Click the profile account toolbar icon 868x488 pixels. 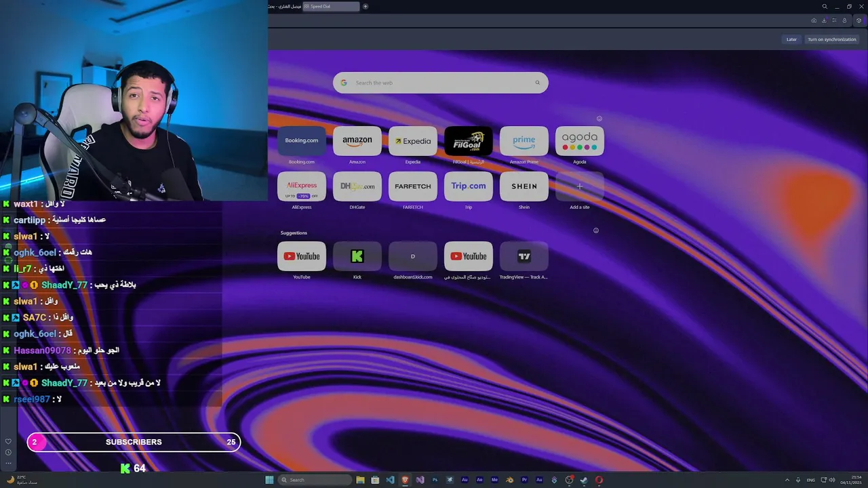844,20
